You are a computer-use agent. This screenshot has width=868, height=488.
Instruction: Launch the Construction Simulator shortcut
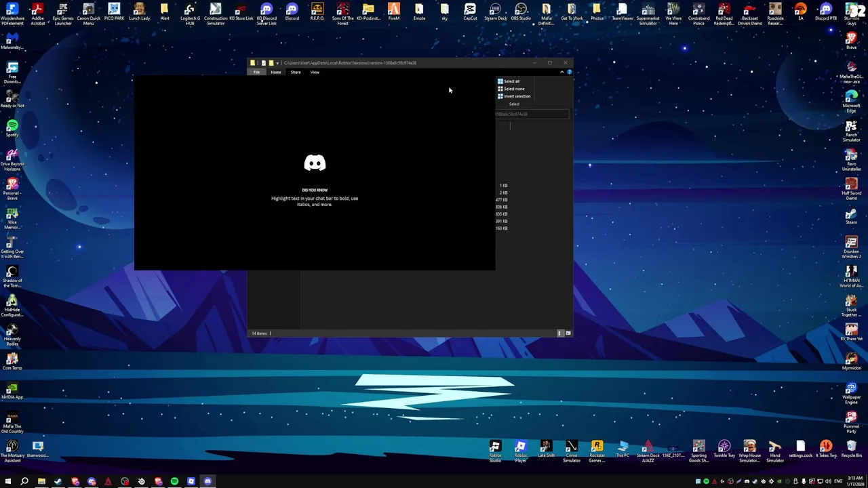[216, 14]
